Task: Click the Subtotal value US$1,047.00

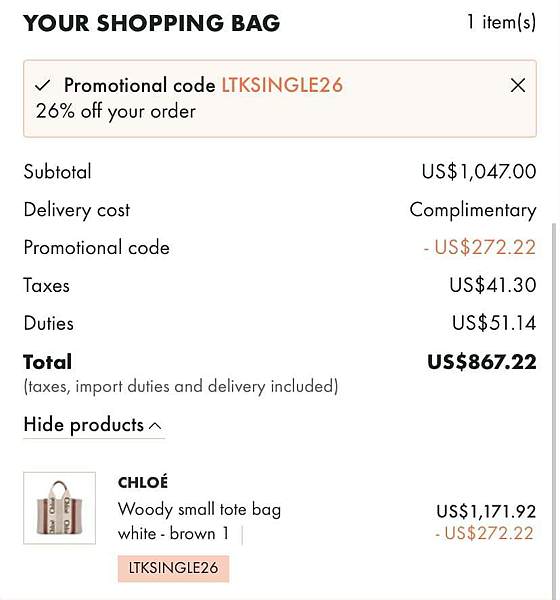Action: [x=479, y=171]
